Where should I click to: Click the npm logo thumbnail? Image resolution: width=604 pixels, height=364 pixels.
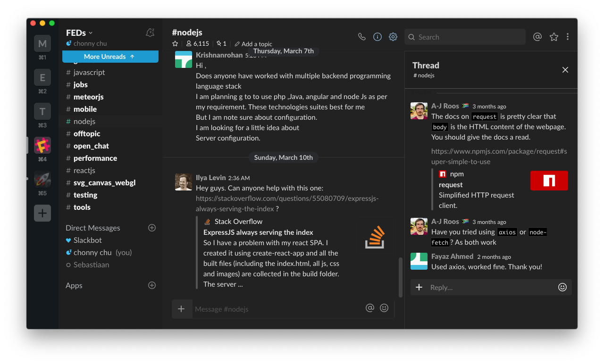[x=549, y=181]
